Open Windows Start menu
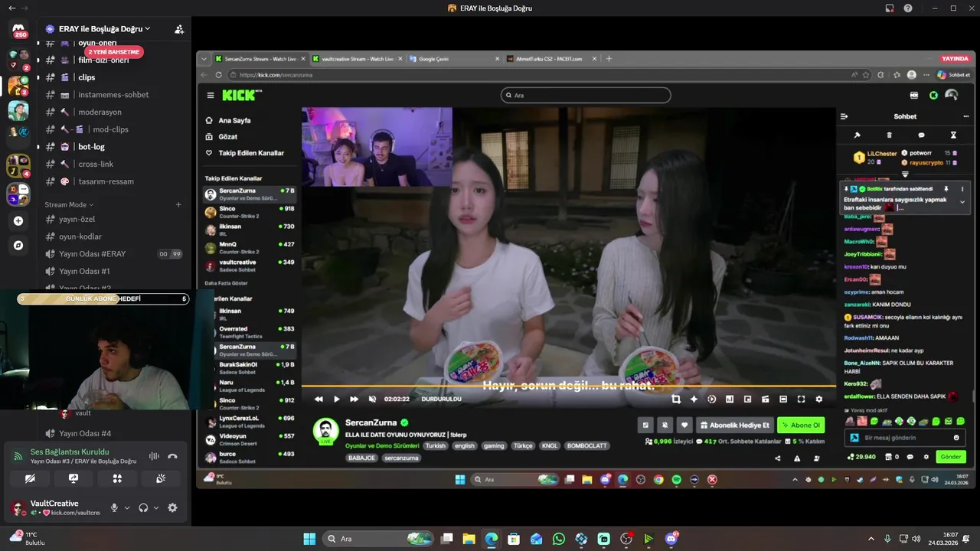Viewport: 980px width, 551px height. click(309, 539)
